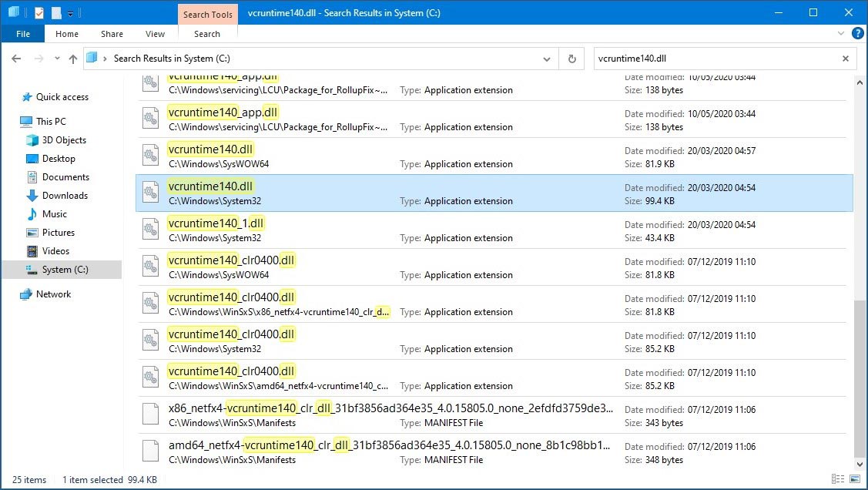Click the scrollbar up arrow
868x490 pixels.
click(860, 82)
